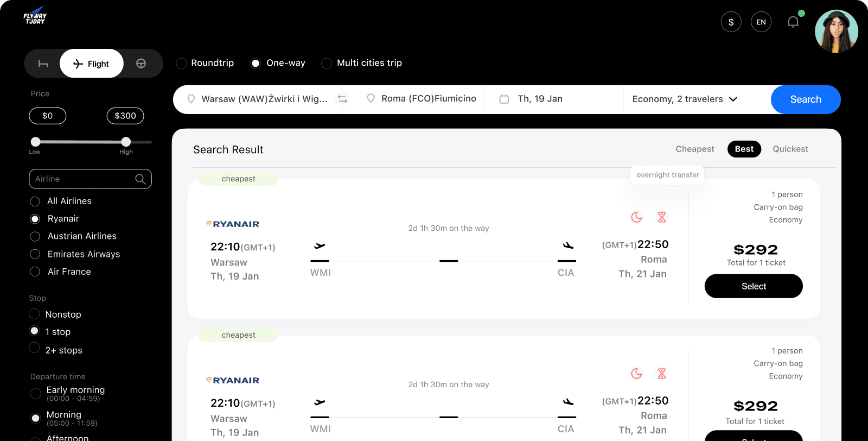Viewport: 868px width, 441px height.
Task: Open the Th, 19 Jan date picker
Action: point(540,99)
